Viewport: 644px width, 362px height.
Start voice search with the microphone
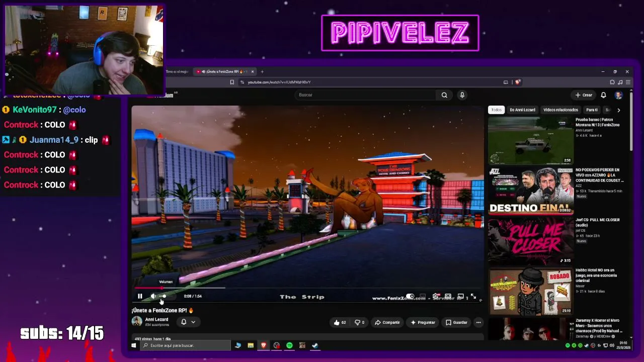[462, 95]
